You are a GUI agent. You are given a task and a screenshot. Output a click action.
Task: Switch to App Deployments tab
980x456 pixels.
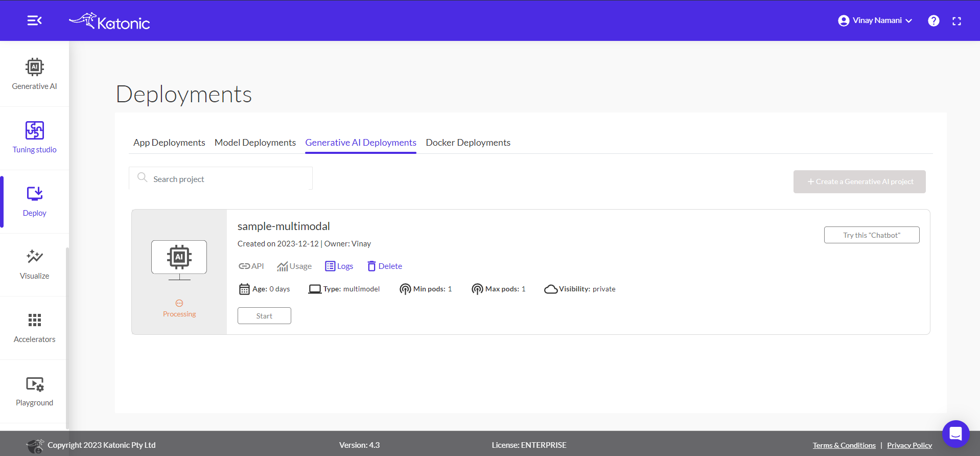pyautogui.click(x=169, y=143)
